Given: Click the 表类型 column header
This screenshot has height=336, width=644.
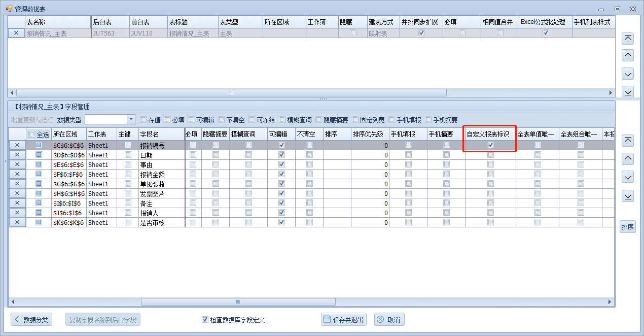Looking at the screenshot, I should click(239, 22).
